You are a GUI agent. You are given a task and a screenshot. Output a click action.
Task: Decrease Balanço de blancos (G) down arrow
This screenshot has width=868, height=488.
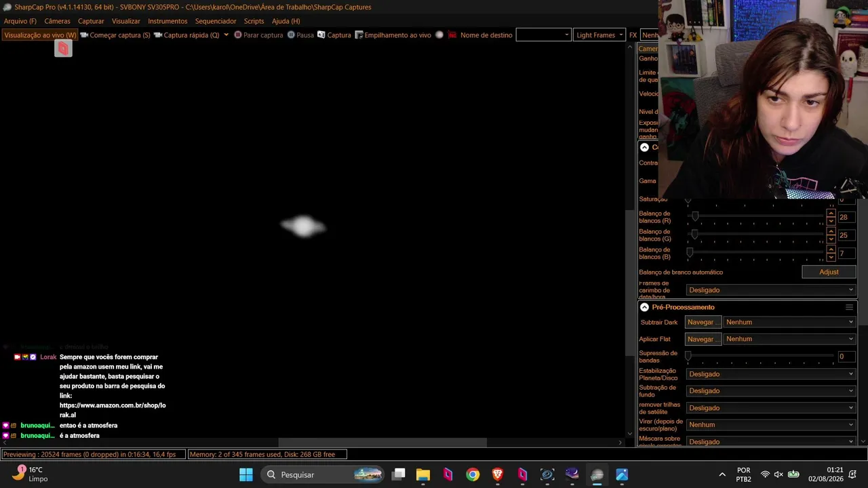click(x=831, y=239)
